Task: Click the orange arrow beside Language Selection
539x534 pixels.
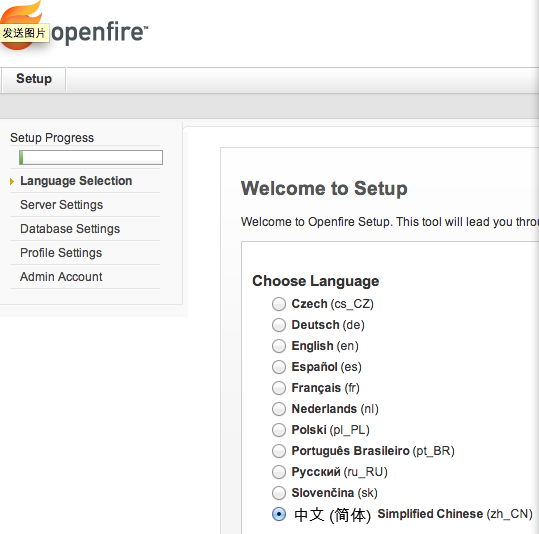Action: [x=12, y=182]
